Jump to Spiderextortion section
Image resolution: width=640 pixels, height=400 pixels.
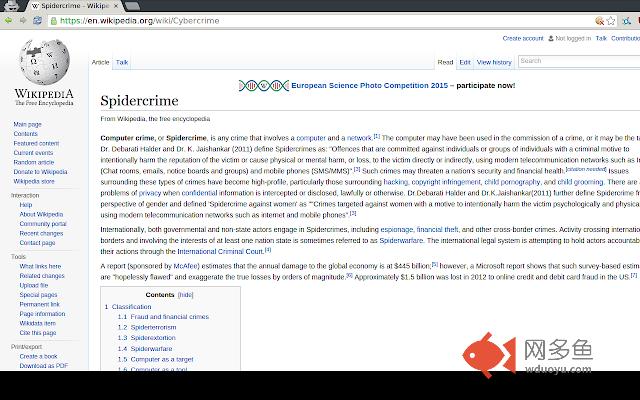coord(153,338)
